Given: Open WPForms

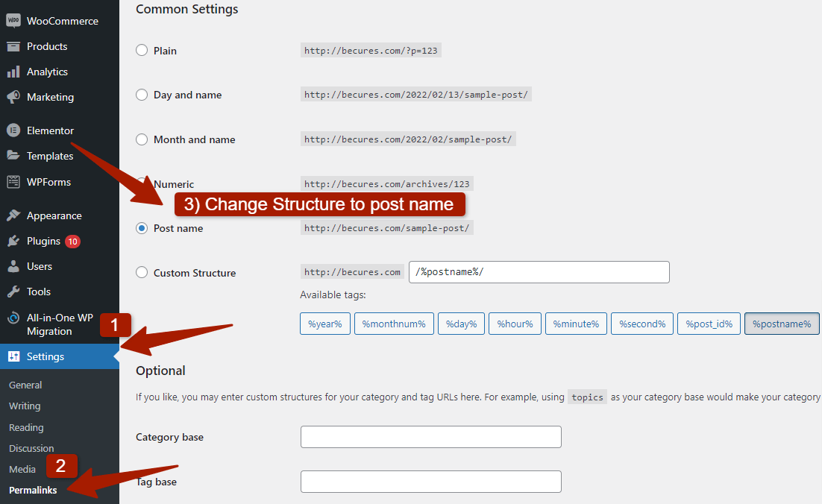Looking at the screenshot, I should tap(47, 181).
